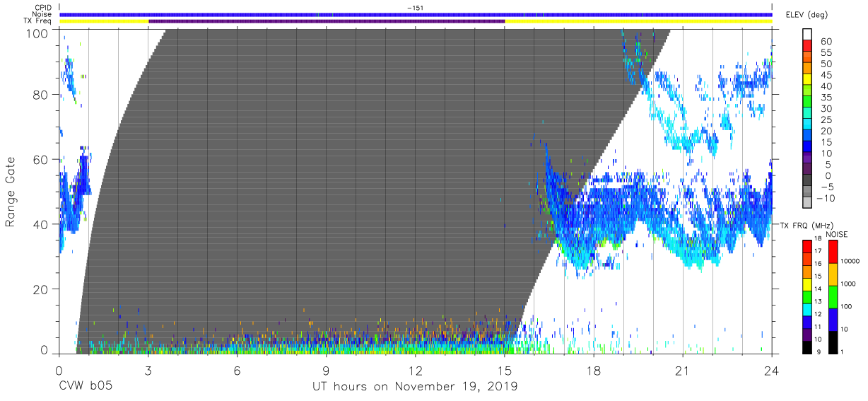
Task: Click the '45' label on ELEV colorbar
Action: coord(826,75)
